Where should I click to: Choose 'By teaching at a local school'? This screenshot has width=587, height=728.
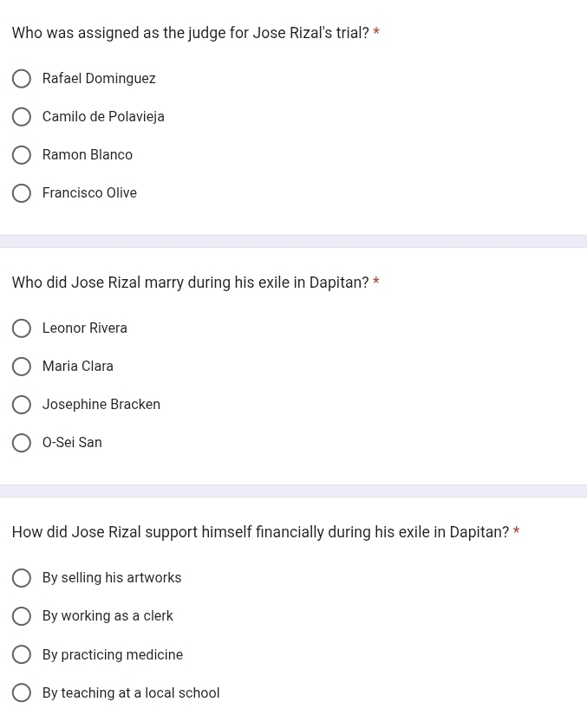click(22, 693)
